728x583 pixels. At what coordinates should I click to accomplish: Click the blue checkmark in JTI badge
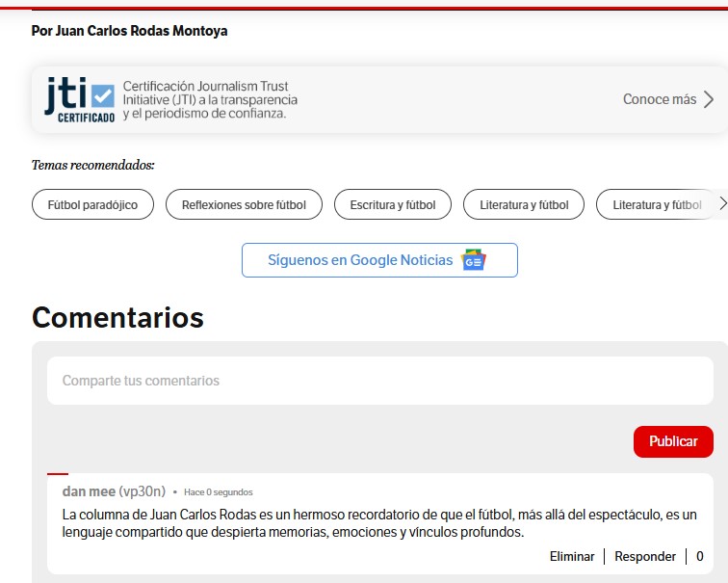pos(102,96)
